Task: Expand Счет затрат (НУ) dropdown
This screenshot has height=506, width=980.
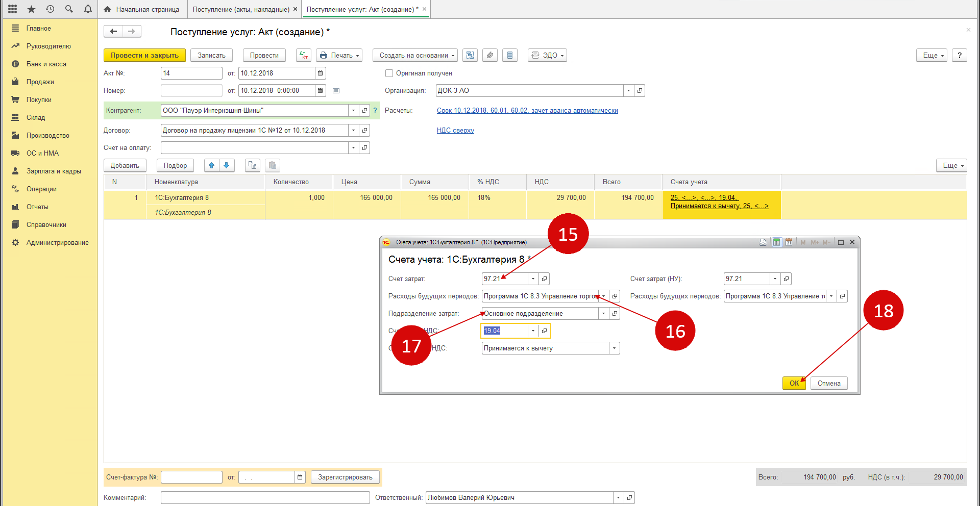Action: point(775,279)
